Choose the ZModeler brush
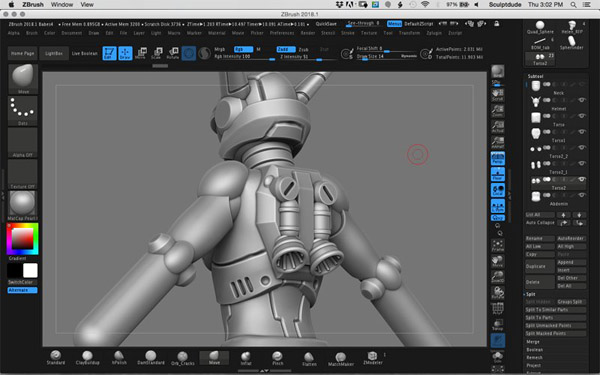The width and height of the screenshot is (600, 375). point(372,358)
